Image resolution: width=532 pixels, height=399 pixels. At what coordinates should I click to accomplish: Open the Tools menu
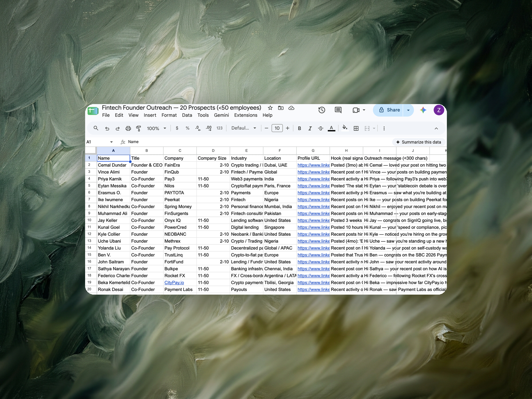click(x=203, y=115)
